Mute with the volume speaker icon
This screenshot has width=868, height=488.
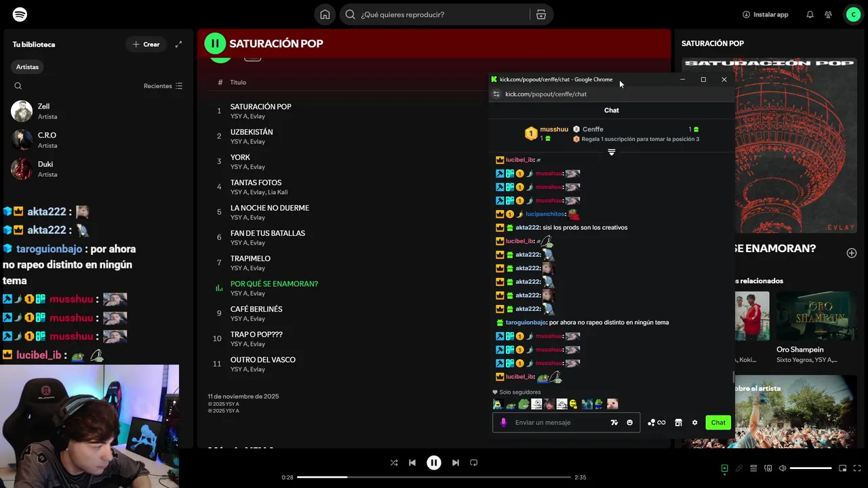coord(783,468)
